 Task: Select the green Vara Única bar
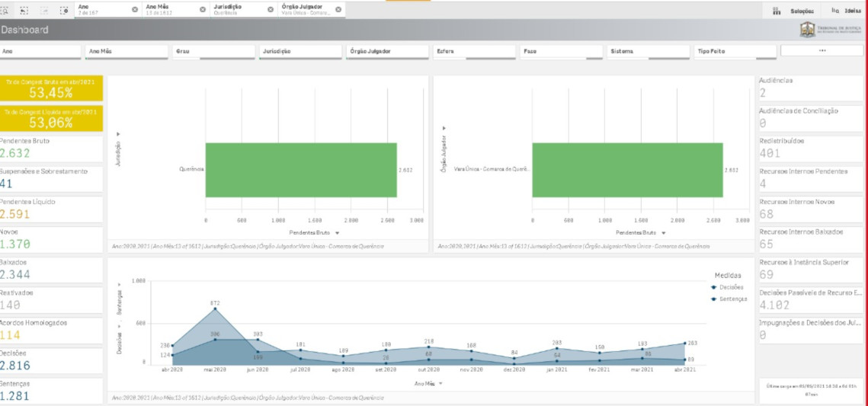tap(628, 170)
